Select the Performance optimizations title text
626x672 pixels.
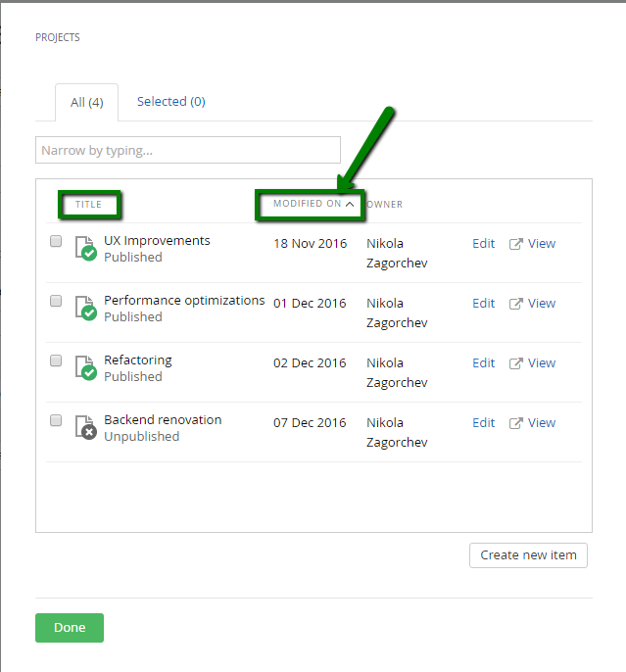pyautogui.click(x=184, y=301)
